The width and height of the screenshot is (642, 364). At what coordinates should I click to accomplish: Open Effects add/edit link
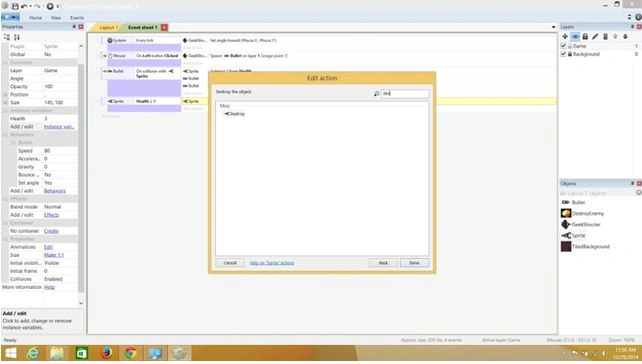pyautogui.click(x=51, y=215)
